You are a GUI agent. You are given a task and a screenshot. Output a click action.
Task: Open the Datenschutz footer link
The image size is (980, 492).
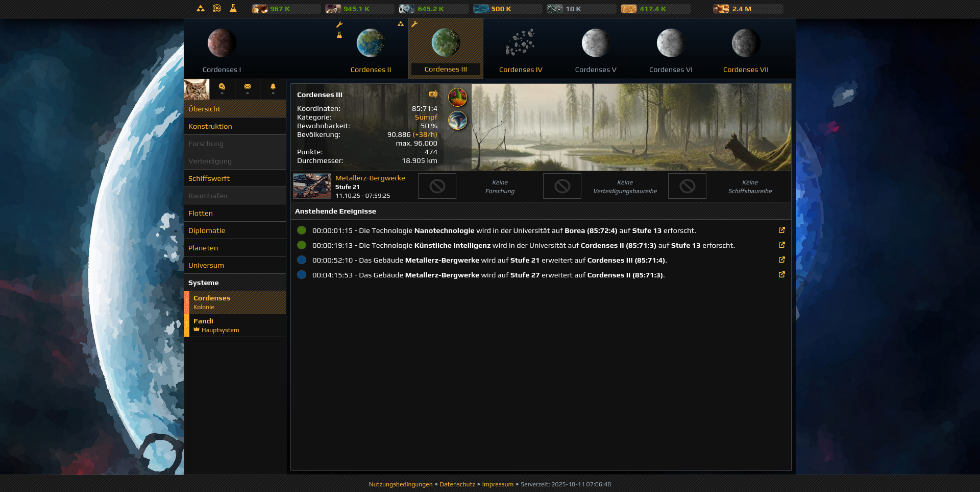pos(457,484)
